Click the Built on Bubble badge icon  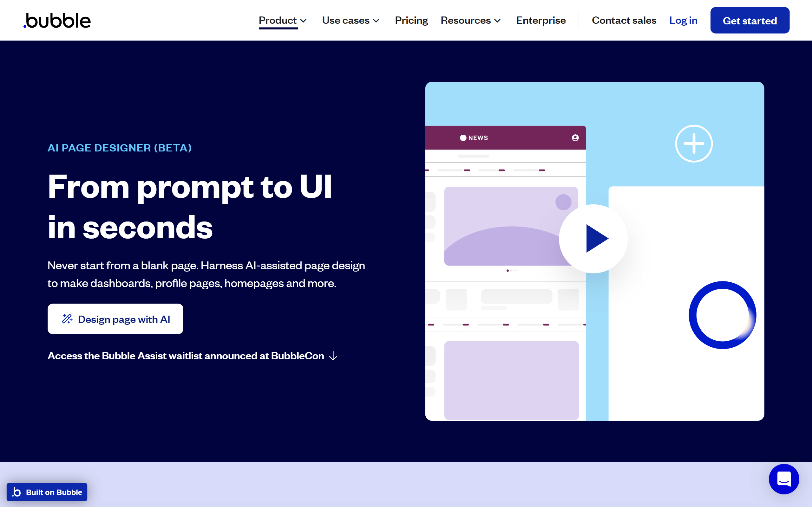16,492
